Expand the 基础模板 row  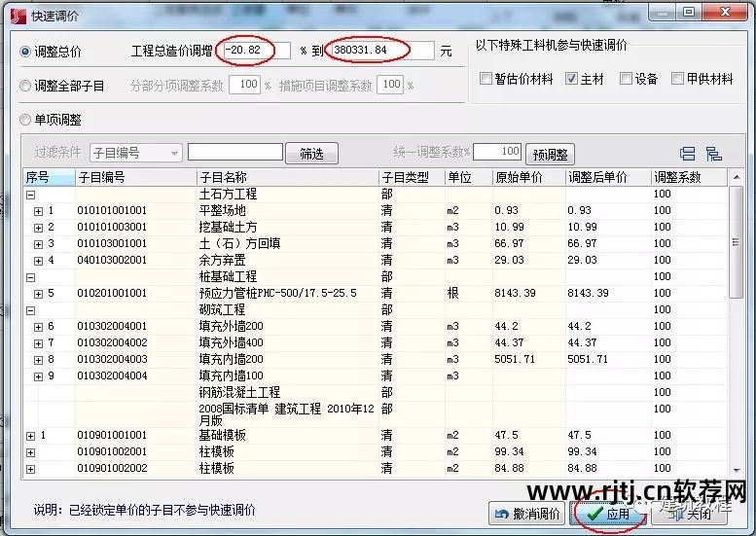(x=31, y=436)
